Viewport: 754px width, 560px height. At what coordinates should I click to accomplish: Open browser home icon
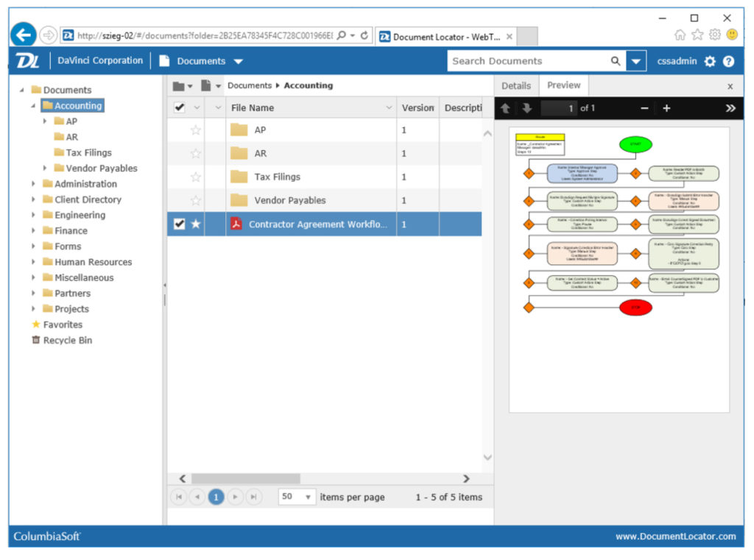680,35
